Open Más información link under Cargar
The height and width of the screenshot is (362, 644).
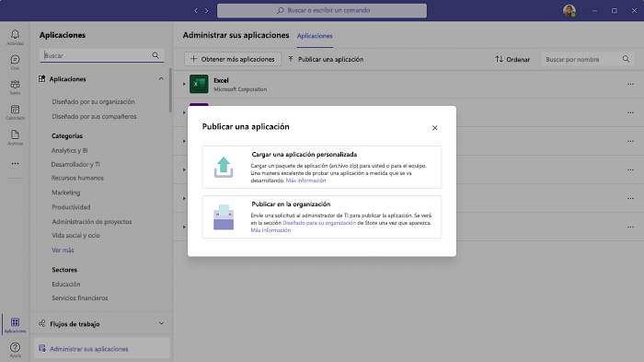[305, 181]
